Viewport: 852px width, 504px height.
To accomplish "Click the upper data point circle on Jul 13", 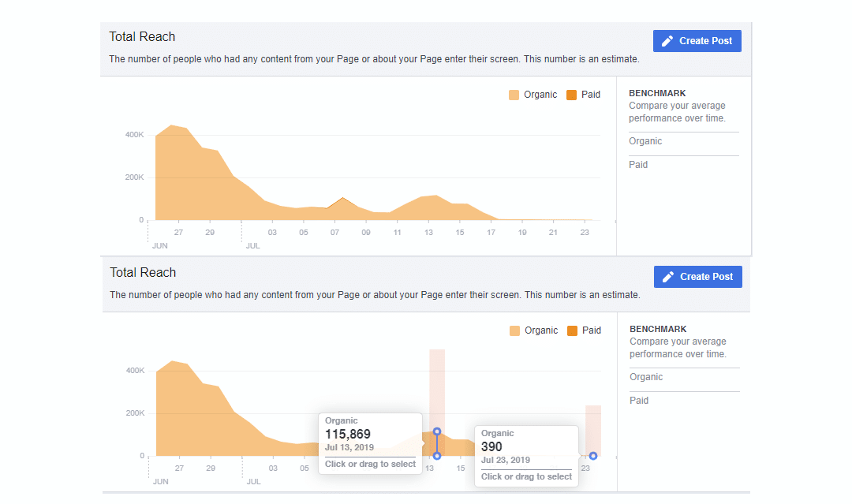I will click(x=437, y=431).
